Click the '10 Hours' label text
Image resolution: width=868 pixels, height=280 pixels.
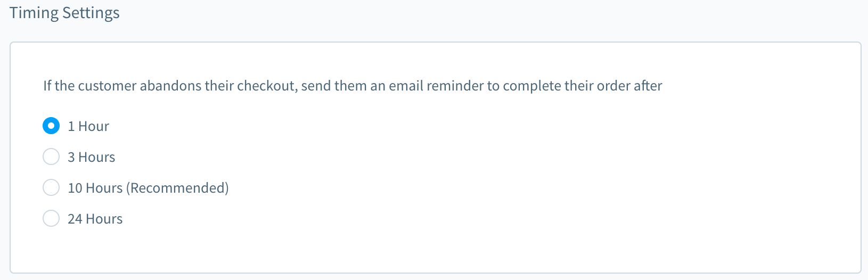(95, 188)
